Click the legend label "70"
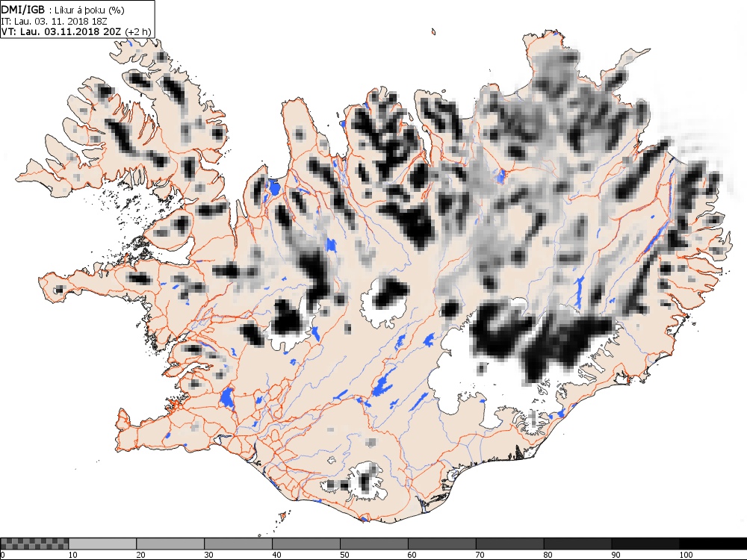The width and height of the screenshot is (747, 560). pyautogui.click(x=480, y=555)
